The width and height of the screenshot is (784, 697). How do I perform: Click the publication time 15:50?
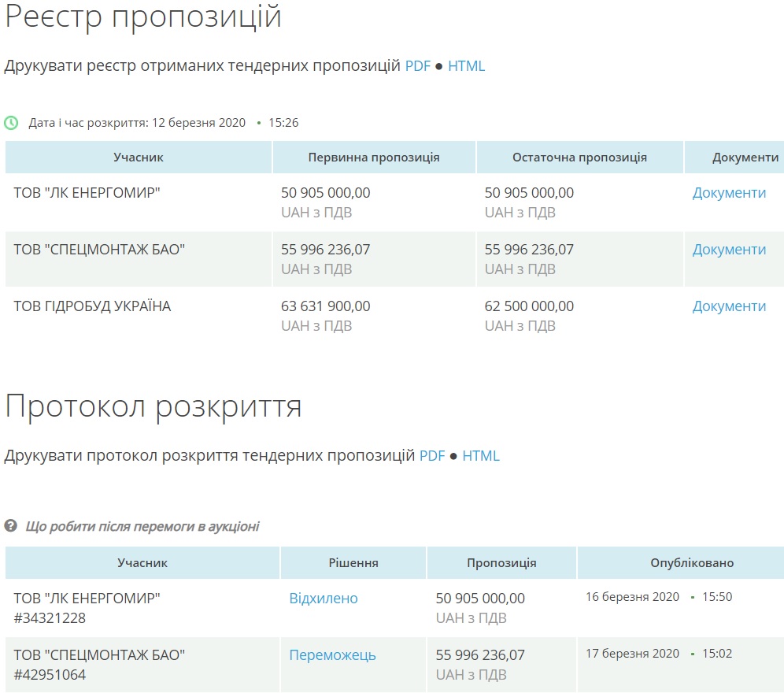click(x=717, y=597)
